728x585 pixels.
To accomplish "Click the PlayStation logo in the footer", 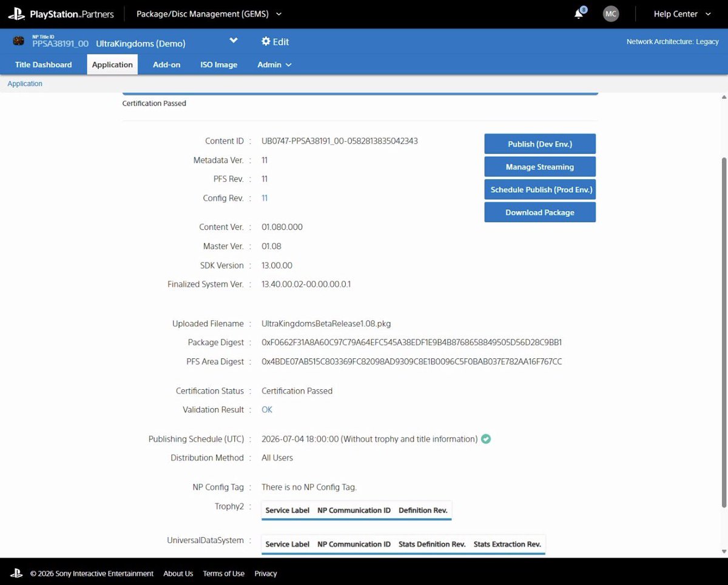I will 16,573.
